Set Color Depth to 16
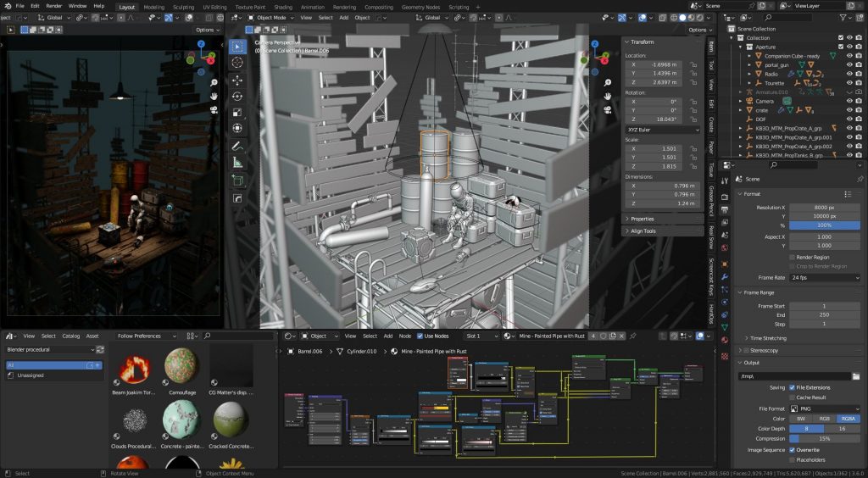Screen dimensions: 868x478 (843, 429)
